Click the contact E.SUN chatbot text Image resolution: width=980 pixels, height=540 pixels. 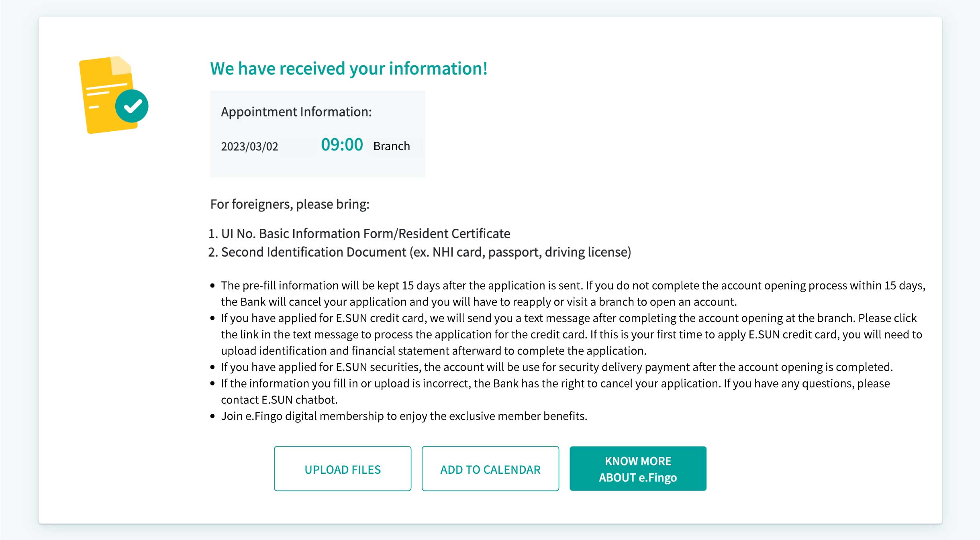pos(279,400)
